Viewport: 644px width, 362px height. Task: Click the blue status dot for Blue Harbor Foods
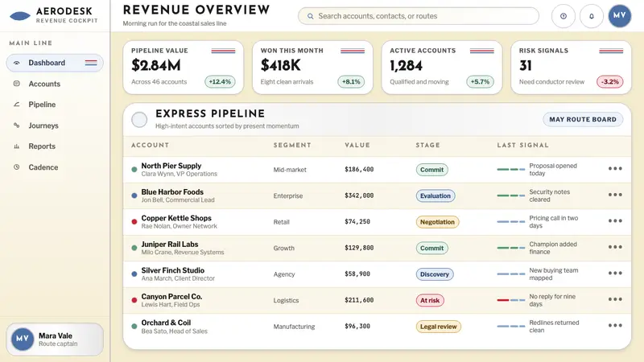[134, 195]
